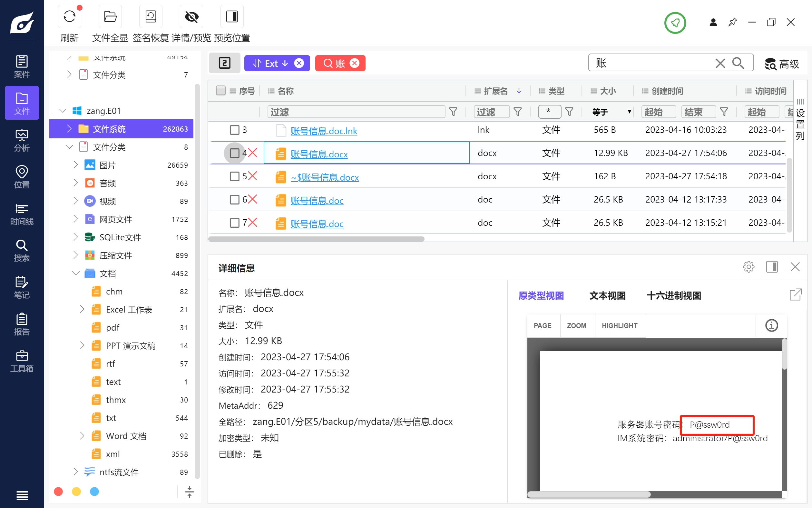Image resolution: width=812 pixels, height=508 pixels.
Task: Click the magnifier search icon in search box
Action: click(738, 63)
